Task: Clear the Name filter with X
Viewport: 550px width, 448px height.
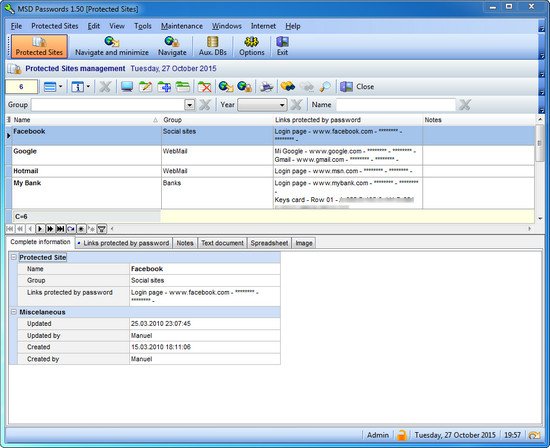Action: (465, 105)
